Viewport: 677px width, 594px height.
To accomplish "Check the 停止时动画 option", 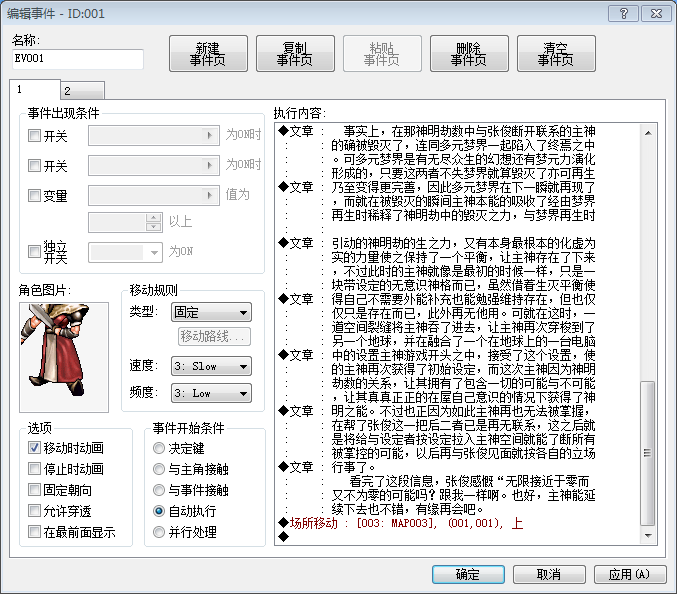I will (x=34, y=469).
